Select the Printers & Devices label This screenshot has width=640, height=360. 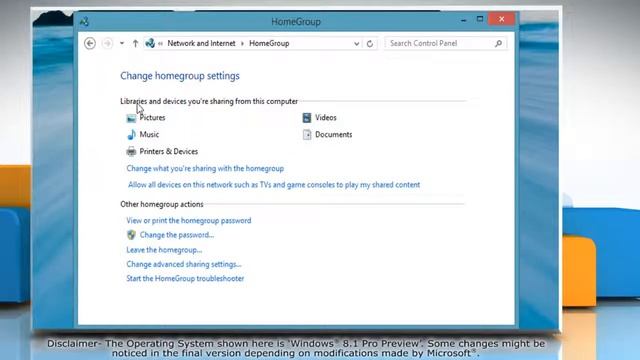point(169,151)
